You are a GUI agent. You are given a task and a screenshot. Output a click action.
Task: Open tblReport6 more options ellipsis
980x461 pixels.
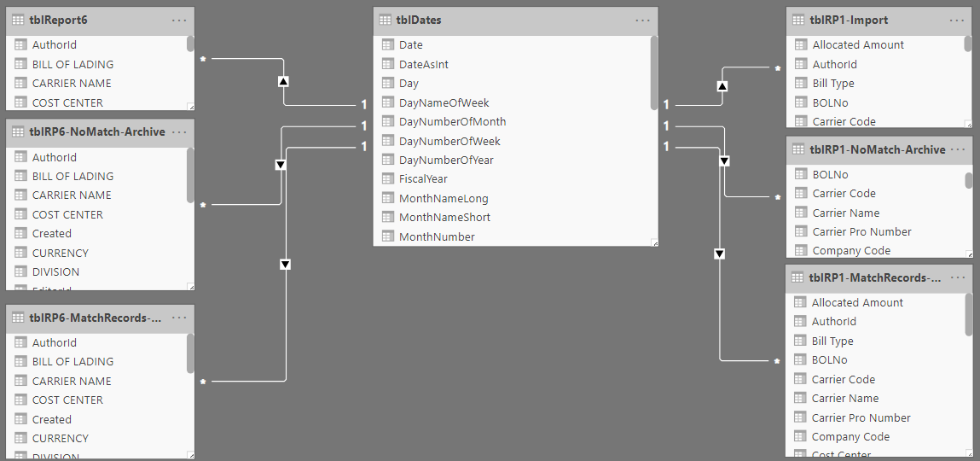(179, 20)
